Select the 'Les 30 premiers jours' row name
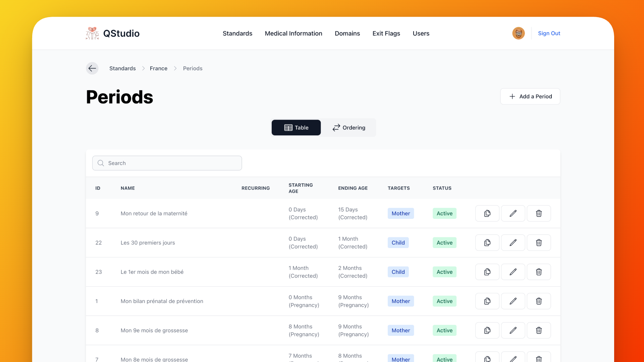 coord(148,243)
